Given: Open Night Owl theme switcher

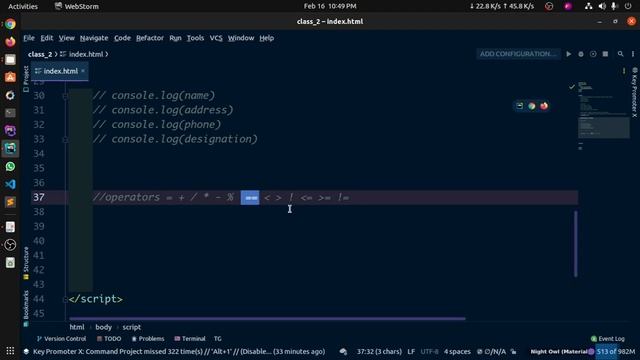Looking at the screenshot, I should click(560, 351).
